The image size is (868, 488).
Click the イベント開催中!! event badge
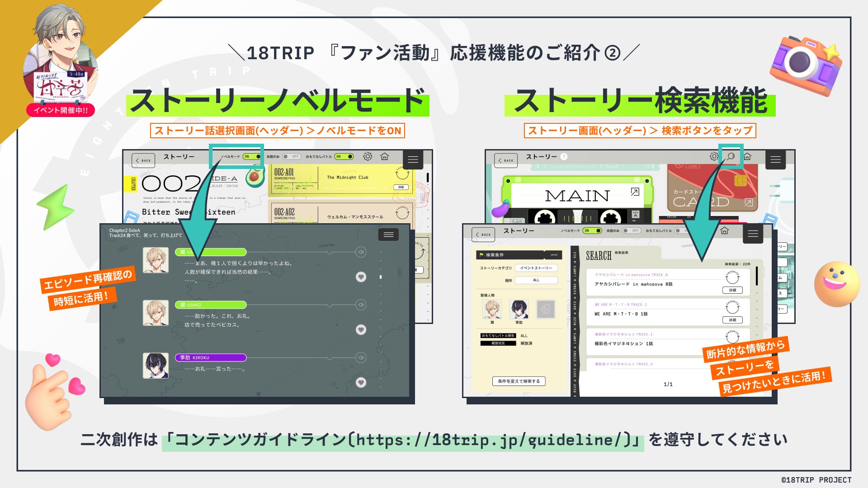pyautogui.click(x=61, y=110)
